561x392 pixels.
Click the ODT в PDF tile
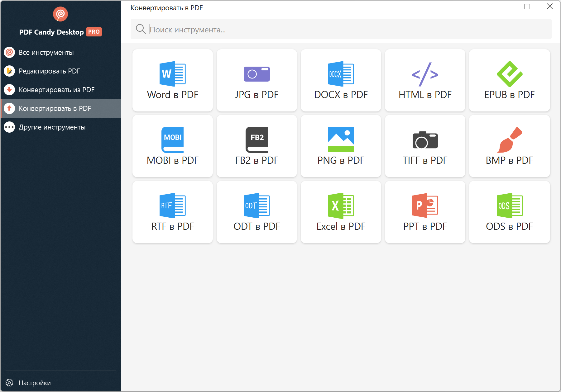coord(257,212)
